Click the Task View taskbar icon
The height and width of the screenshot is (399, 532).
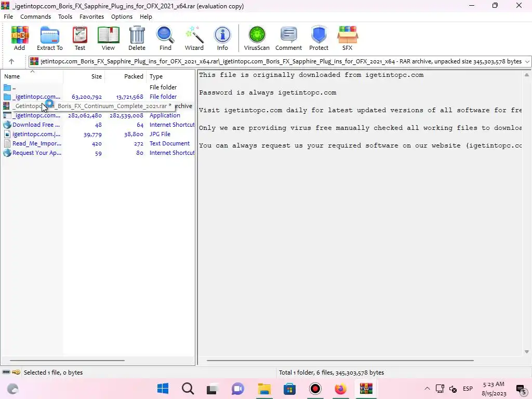click(x=212, y=389)
